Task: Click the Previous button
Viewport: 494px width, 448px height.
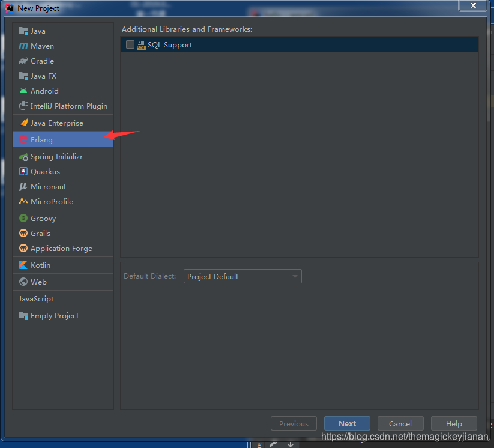Action: (294, 423)
